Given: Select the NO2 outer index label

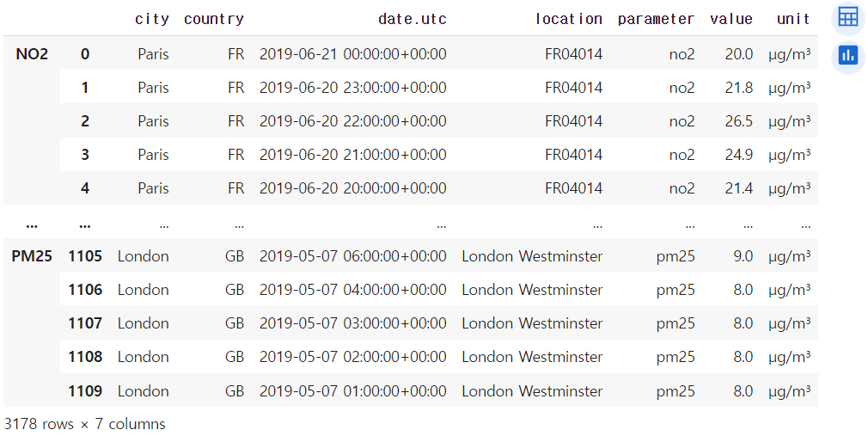Looking at the screenshot, I should [x=32, y=54].
